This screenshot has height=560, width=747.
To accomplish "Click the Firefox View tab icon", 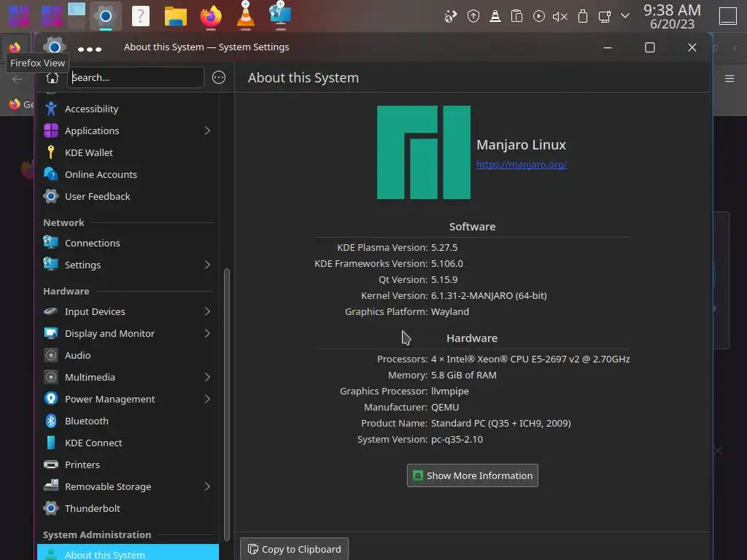I will [15, 47].
